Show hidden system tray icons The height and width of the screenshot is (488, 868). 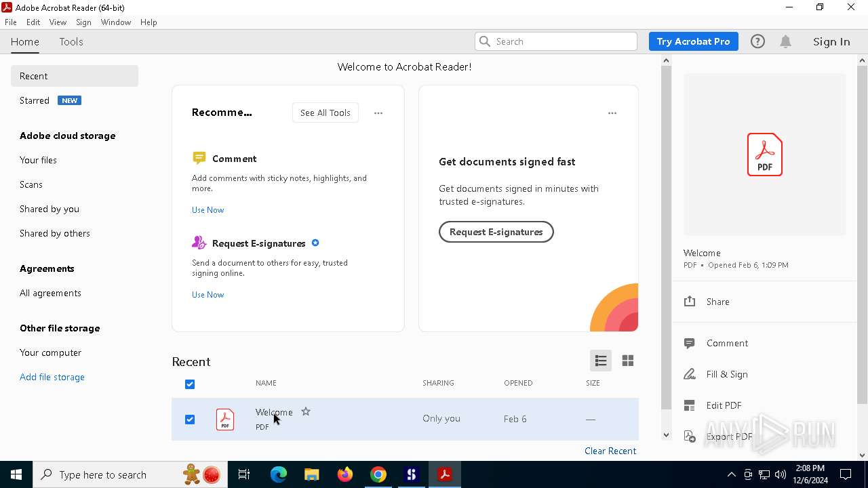731,474
